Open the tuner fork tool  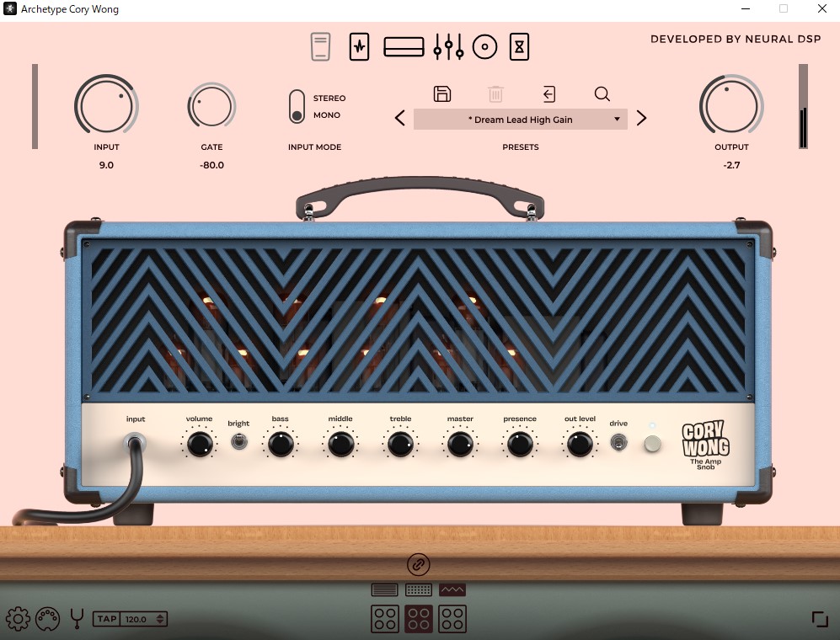77,619
